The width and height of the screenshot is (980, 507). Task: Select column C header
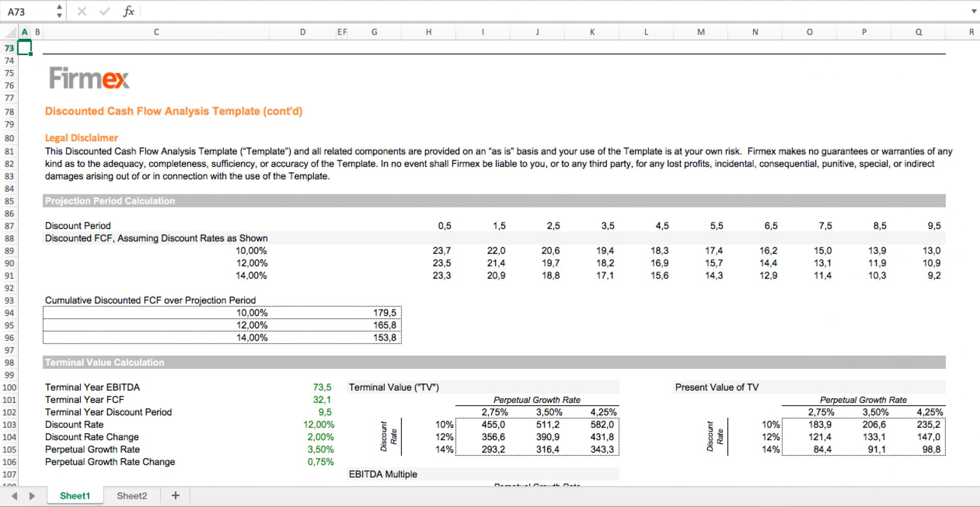click(x=156, y=32)
